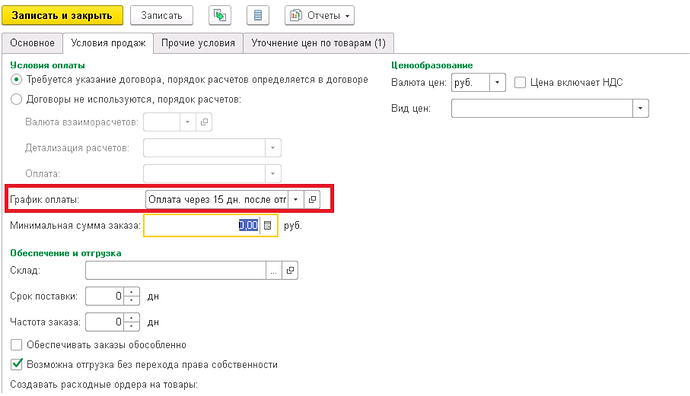Screen dimensions: 690x396
Task: Click the Записать button
Action: [161, 15]
